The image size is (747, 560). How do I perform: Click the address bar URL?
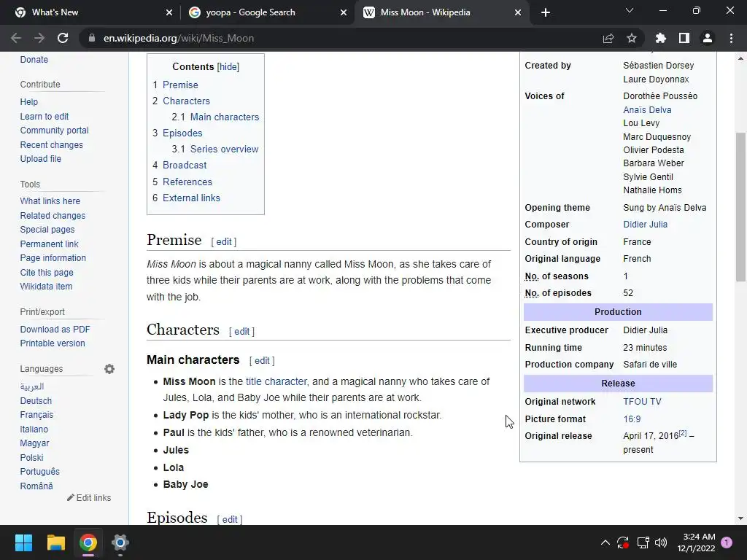coord(179,38)
